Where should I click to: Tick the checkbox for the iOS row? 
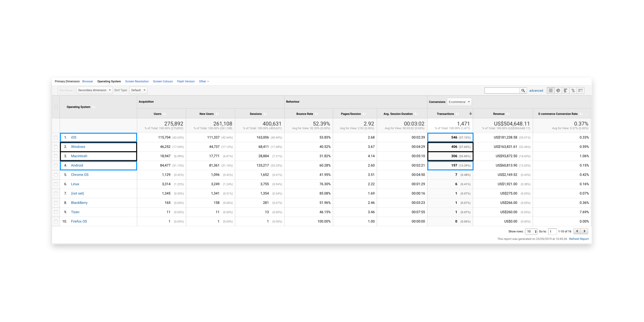pos(56,137)
